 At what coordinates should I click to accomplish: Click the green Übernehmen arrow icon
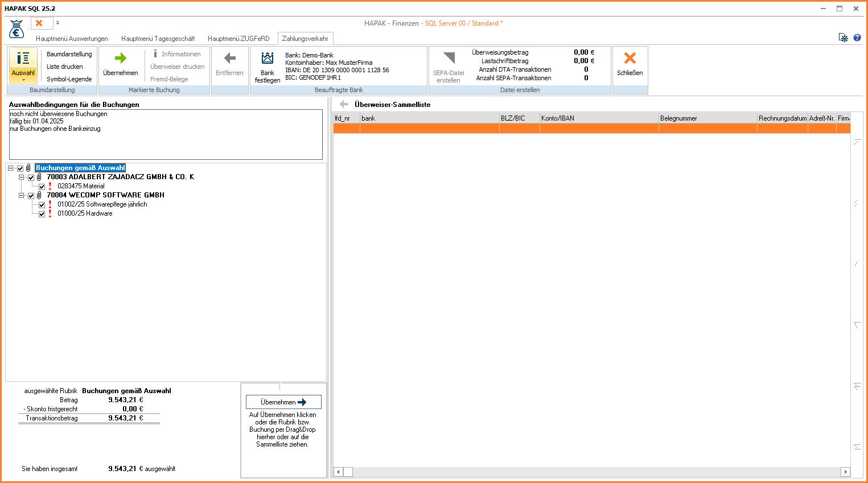coord(120,58)
